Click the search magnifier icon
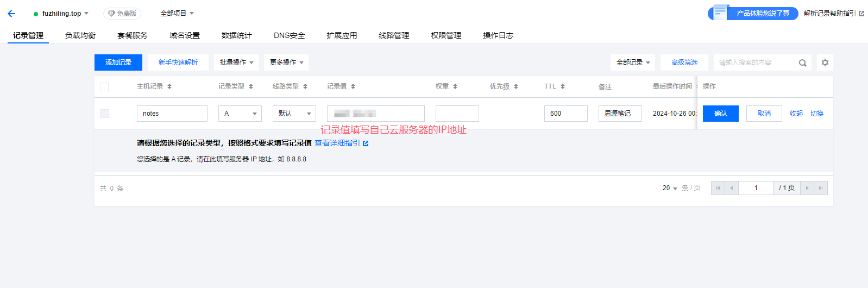This screenshot has width=868, height=288. point(802,63)
